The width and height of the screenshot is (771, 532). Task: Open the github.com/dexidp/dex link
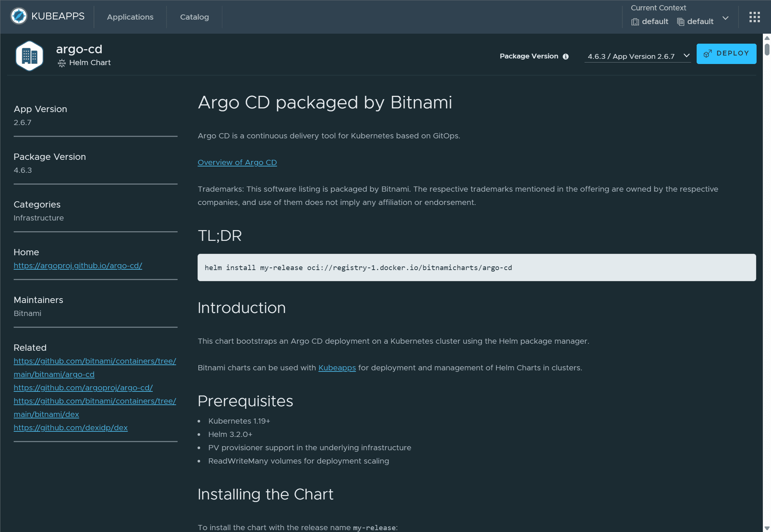tap(70, 428)
